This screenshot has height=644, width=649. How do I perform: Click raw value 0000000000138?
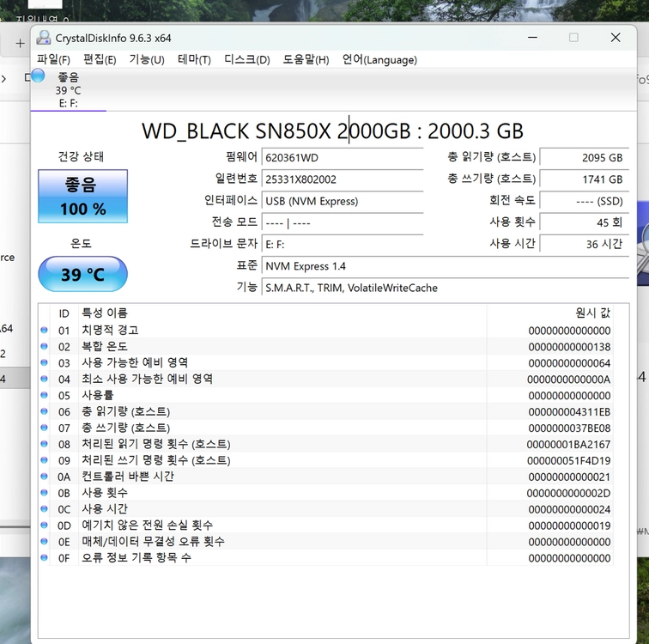[x=569, y=347]
